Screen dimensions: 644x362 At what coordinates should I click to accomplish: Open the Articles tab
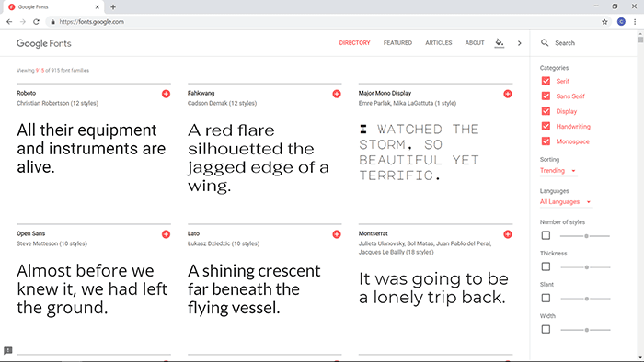(x=438, y=42)
